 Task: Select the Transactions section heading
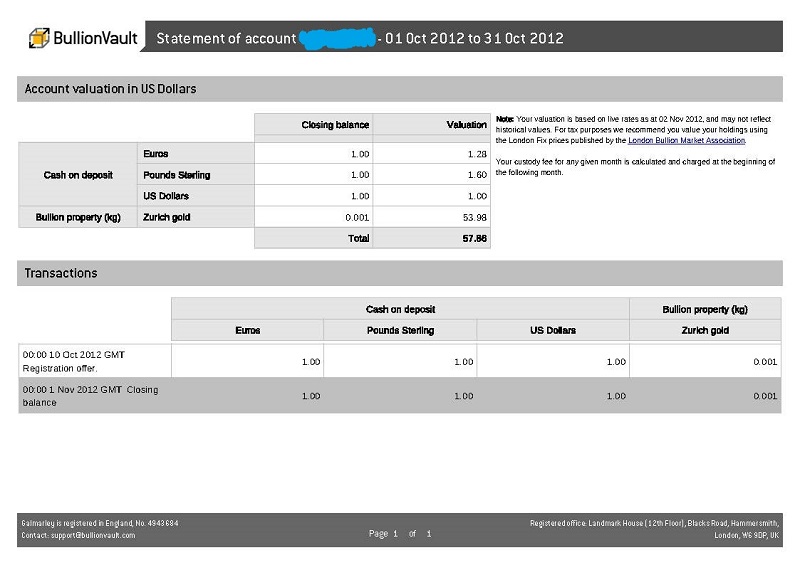pos(61,273)
